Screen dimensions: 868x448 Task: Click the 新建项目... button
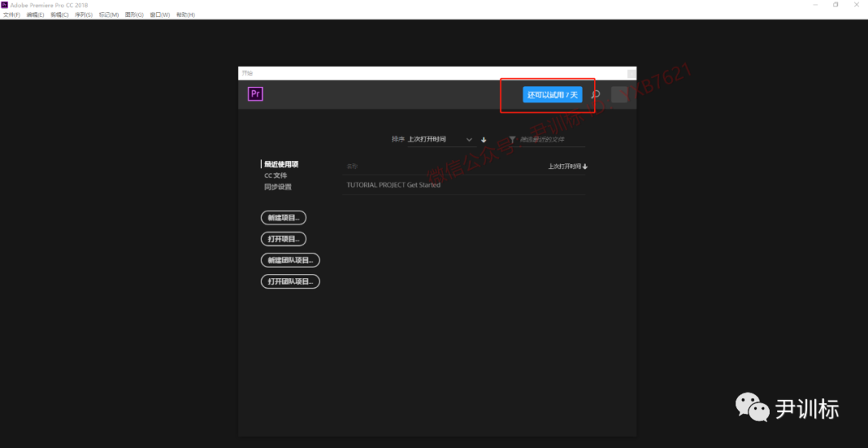(x=284, y=218)
